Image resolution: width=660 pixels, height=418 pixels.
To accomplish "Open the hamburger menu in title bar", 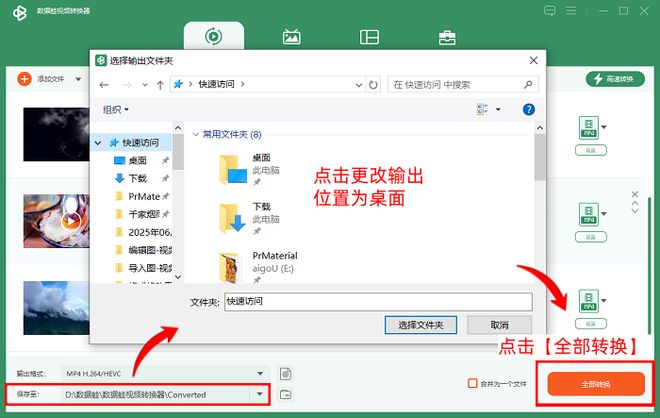I will 571,11.
